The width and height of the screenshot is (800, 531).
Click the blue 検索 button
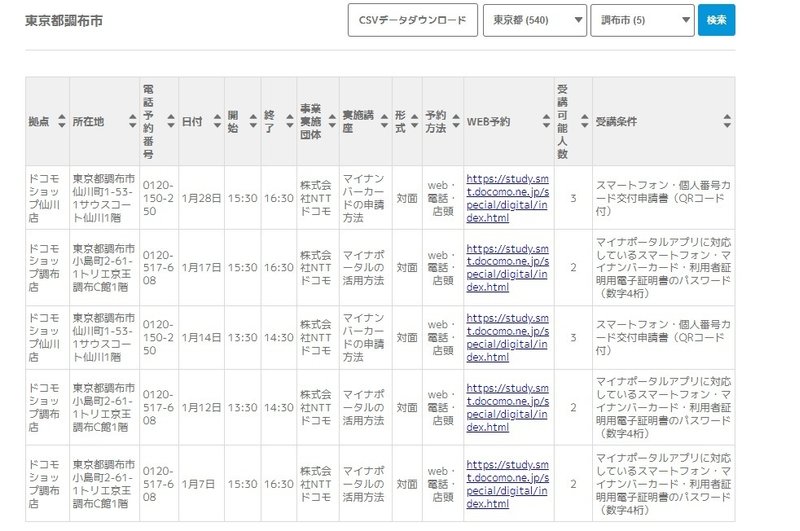click(716, 20)
